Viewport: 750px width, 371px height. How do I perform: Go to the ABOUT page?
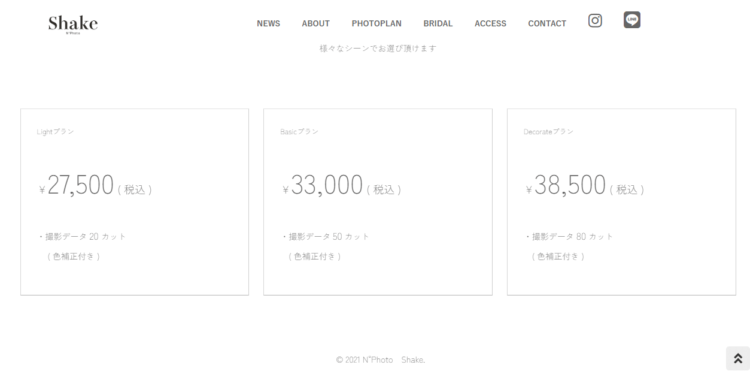[316, 23]
